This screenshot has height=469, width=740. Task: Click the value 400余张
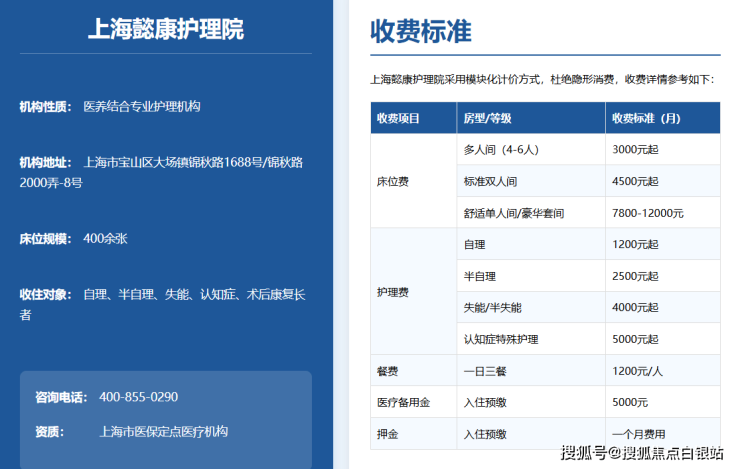(x=105, y=239)
